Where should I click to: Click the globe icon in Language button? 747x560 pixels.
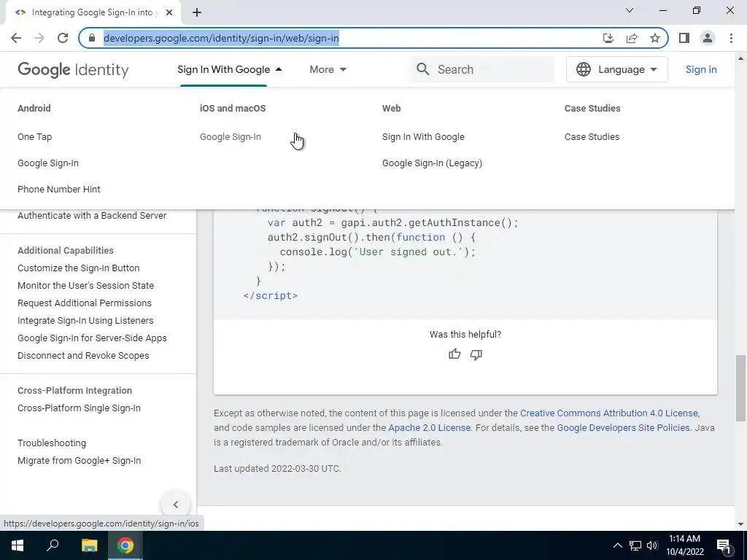584,69
